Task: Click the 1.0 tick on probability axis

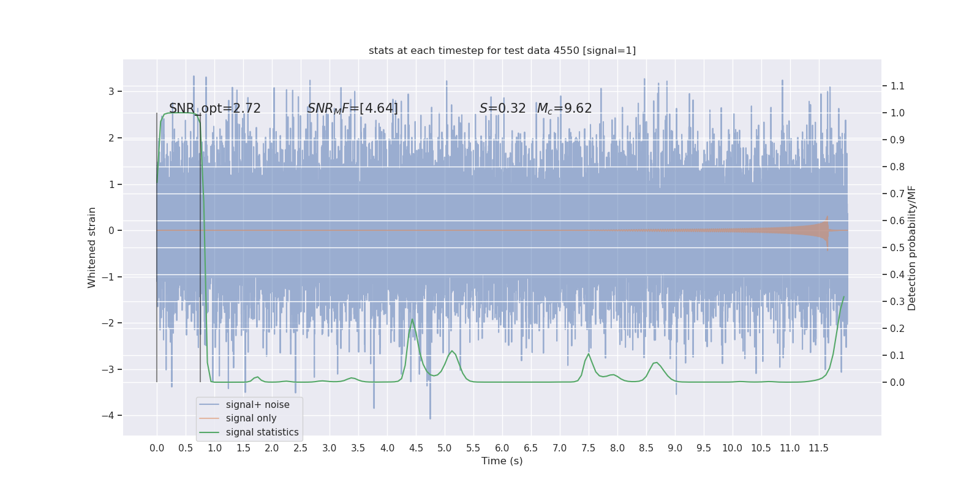Action: (897, 113)
